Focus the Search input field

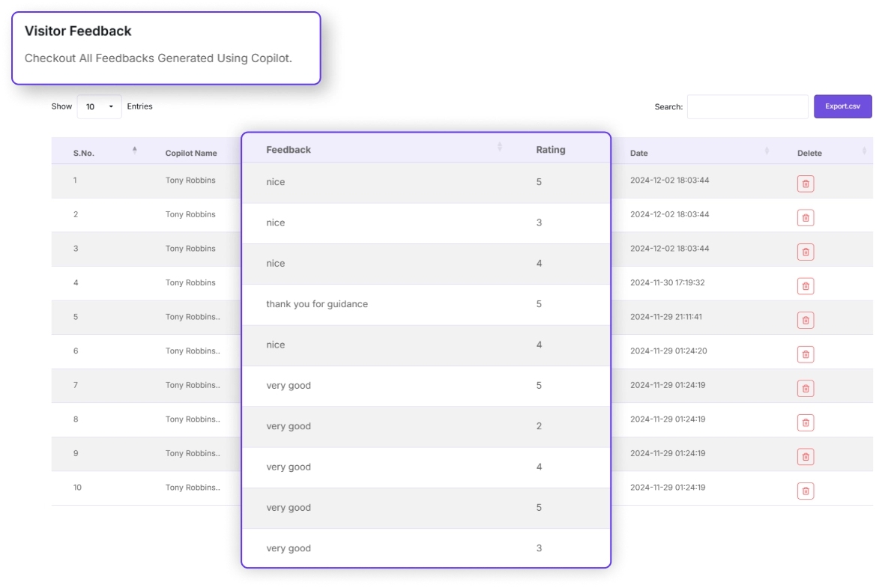click(x=747, y=107)
